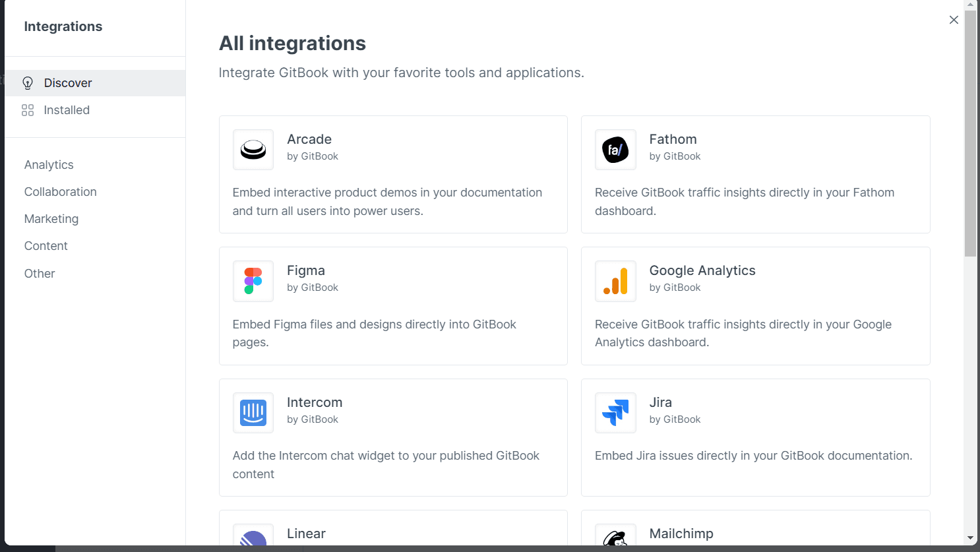The width and height of the screenshot is (980, 552).
Task: Click the grid icon beside Installed
Action: point(27,110)
